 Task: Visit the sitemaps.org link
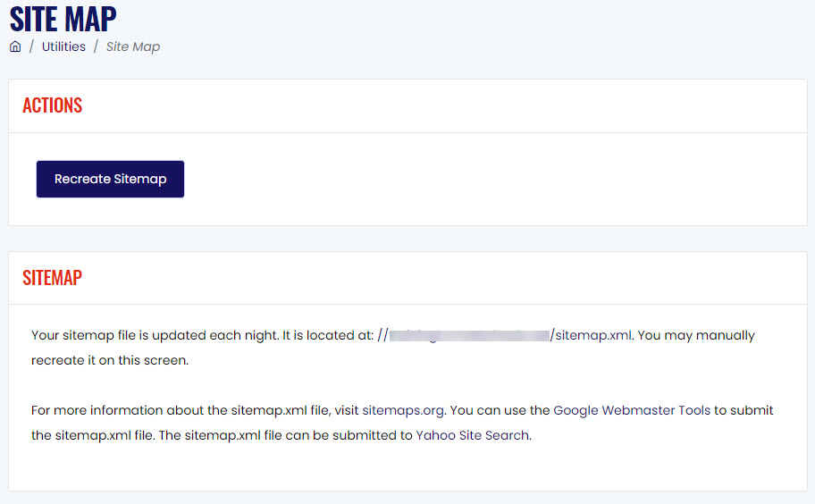click(x=403, y=410)
